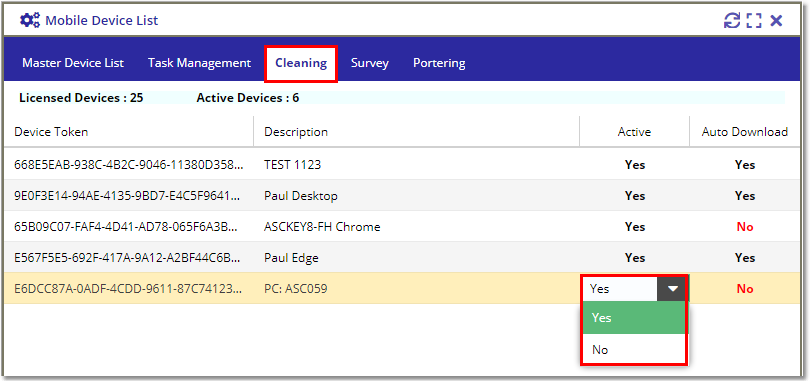
Task: Click Active Yes for ASCKEY8-FH Chrome
Action: tap(635, 227)
